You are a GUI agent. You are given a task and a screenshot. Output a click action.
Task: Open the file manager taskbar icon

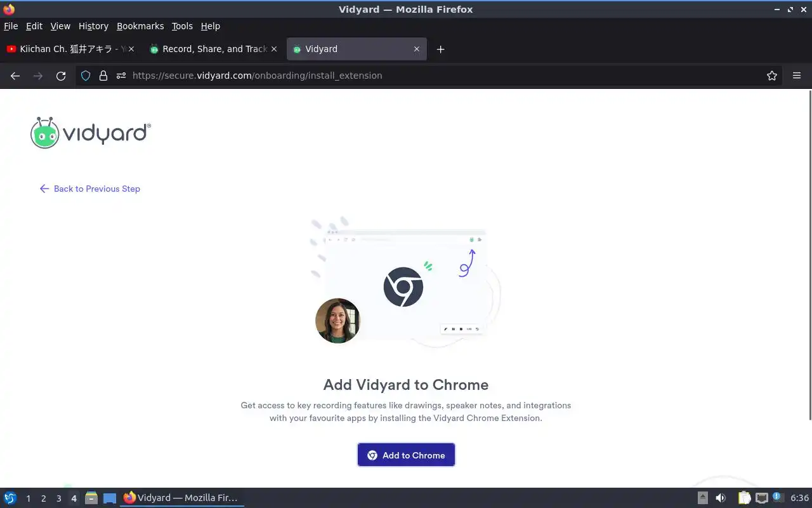[x=91, y=498]
